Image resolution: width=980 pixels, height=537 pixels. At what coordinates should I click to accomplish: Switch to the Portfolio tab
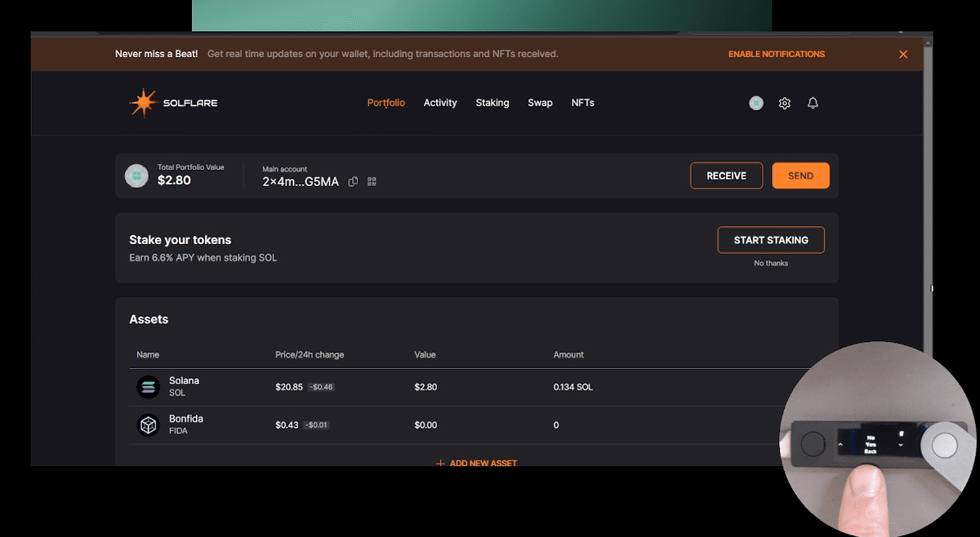pyautogui.click(x=385, y=103)
